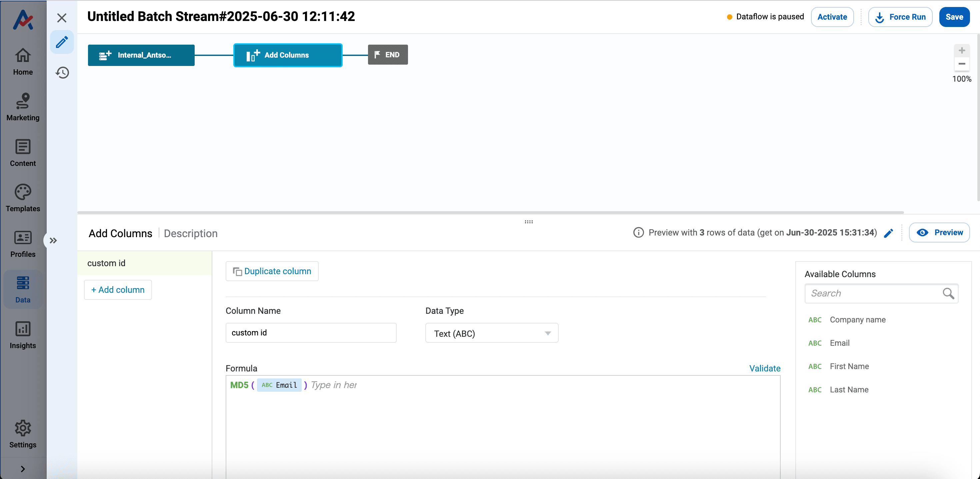This screenshot has height=479, width=980.
Task: Select the Add Columns node in the flow
Action: pos(288,55)
